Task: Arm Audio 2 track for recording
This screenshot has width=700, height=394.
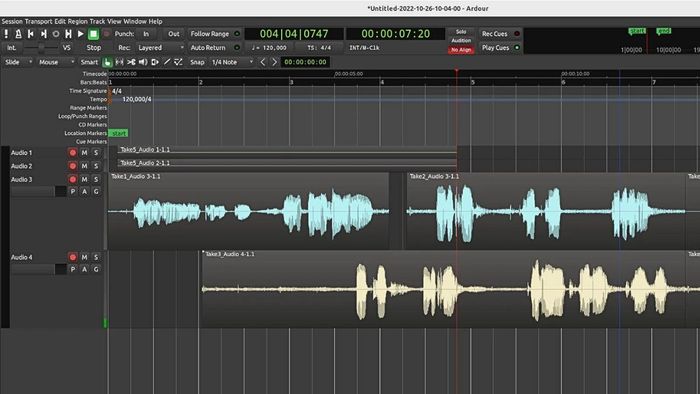Action: point(72,166)
